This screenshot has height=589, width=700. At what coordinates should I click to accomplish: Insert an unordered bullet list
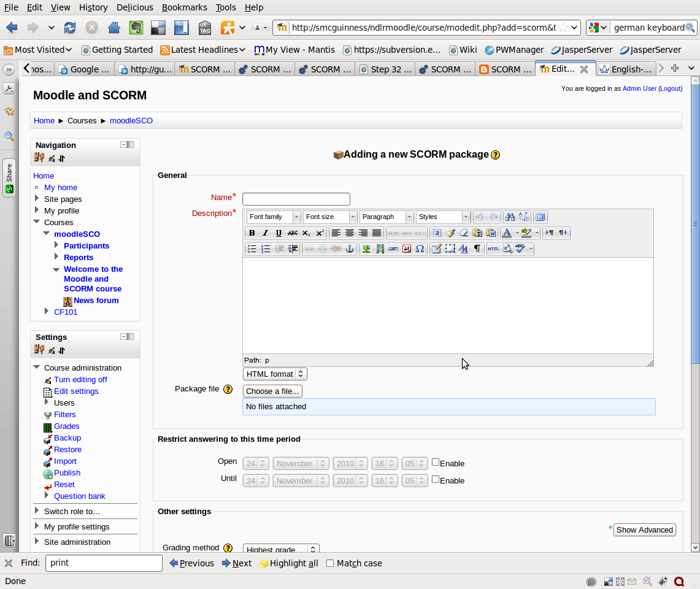click(x=252, y=248)
